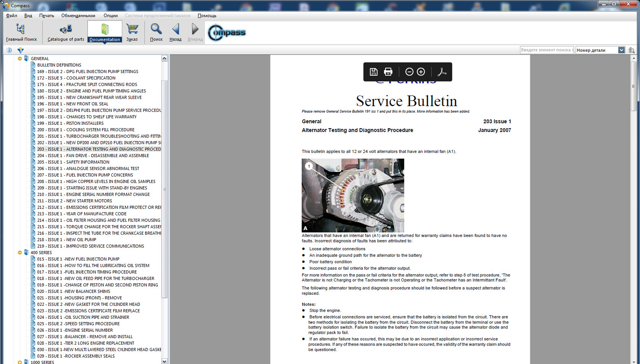Show the Adobe Acrobat toolbar icon
The width and height of the screenshot is (640, 364).
pyautogui.click(x=442, y=72)
